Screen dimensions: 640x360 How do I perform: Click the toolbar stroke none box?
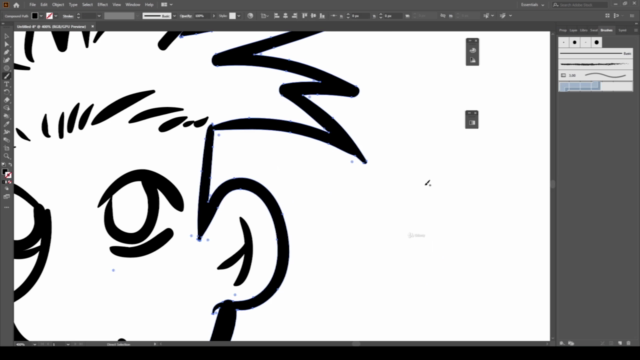8,175
